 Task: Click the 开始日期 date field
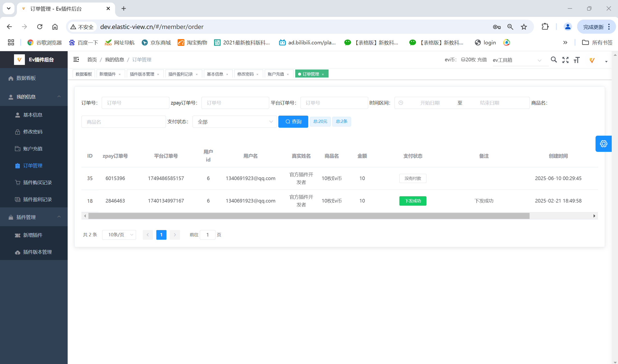[x=430, y=103]
